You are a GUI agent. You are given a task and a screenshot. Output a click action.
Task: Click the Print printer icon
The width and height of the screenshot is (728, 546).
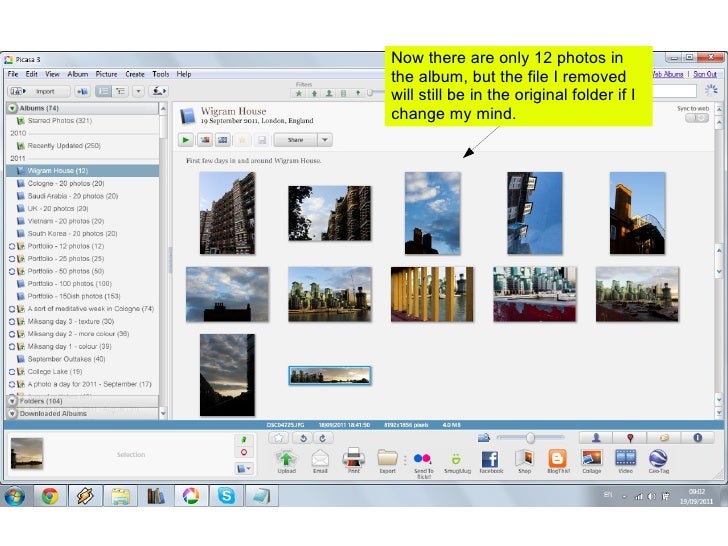pos(354,458)
